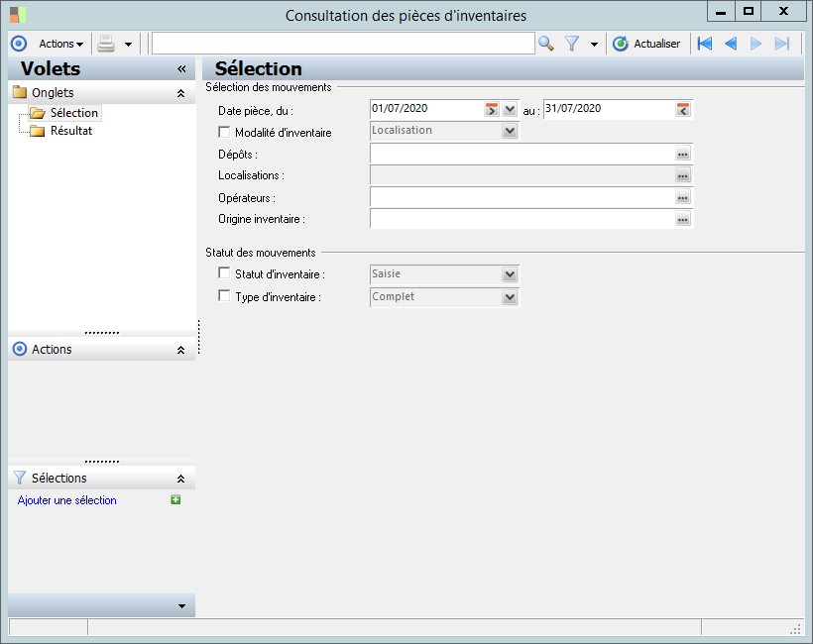Collapse the Volets side panel
This screenshot has width=813, height=644.
(x=181, y=69)
